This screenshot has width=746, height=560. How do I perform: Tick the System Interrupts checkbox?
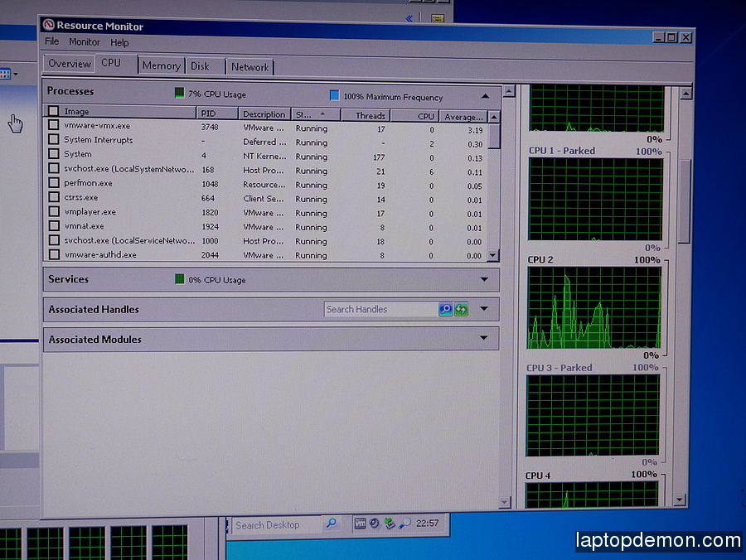[53, 139]
